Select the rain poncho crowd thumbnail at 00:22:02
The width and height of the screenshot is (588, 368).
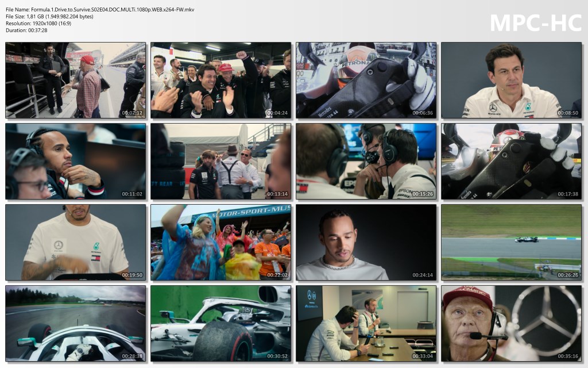pos(220,242)
